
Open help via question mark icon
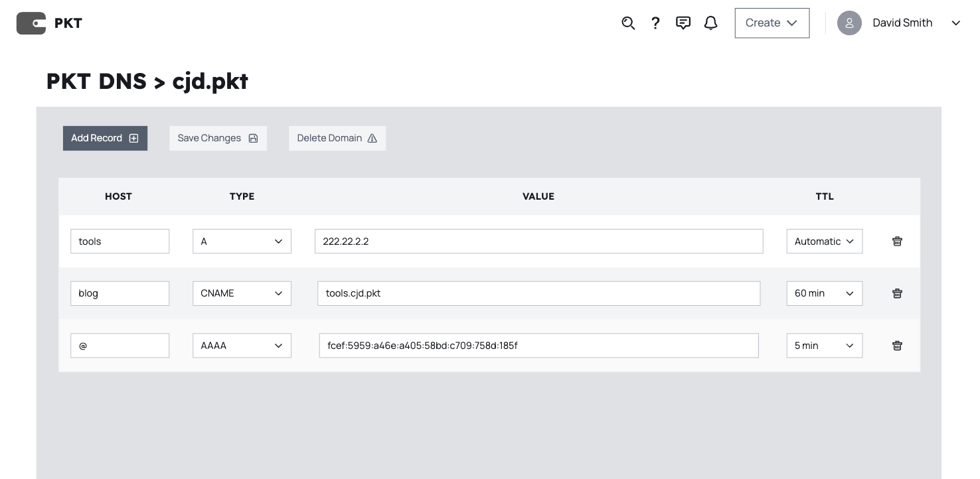tap(655, 23)
